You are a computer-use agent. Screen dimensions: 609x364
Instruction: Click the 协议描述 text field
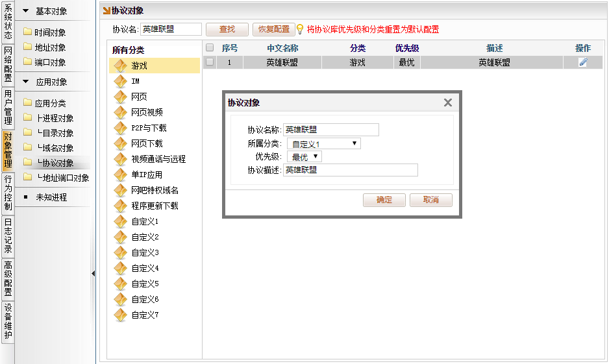click(351, 170)
